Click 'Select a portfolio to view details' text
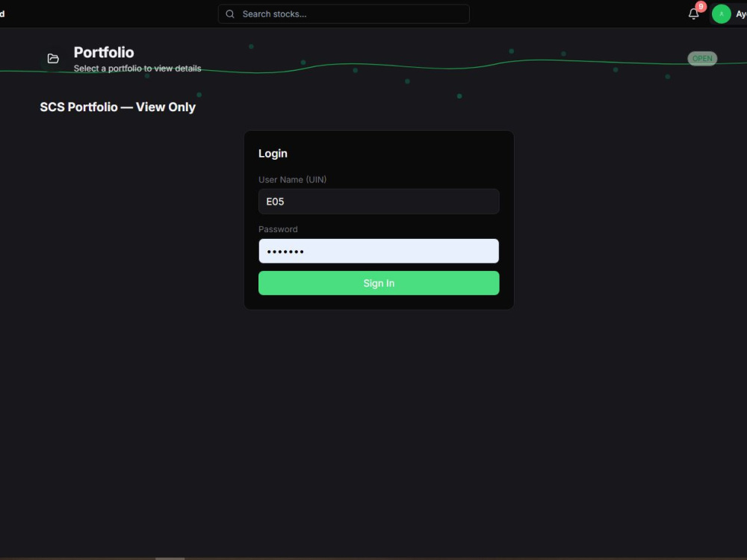 [137, 69]
